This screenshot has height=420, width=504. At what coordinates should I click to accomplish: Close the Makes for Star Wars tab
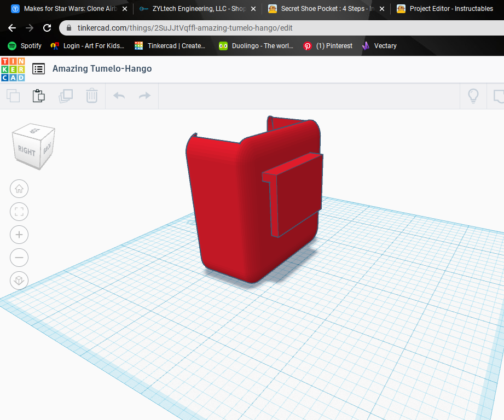click(x=125, y=9)
